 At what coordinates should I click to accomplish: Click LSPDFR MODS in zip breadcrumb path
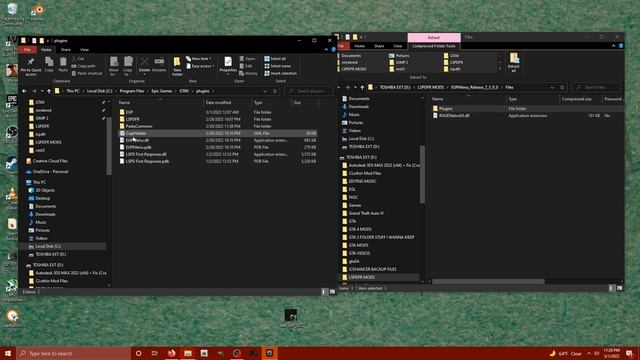point(431,87)
